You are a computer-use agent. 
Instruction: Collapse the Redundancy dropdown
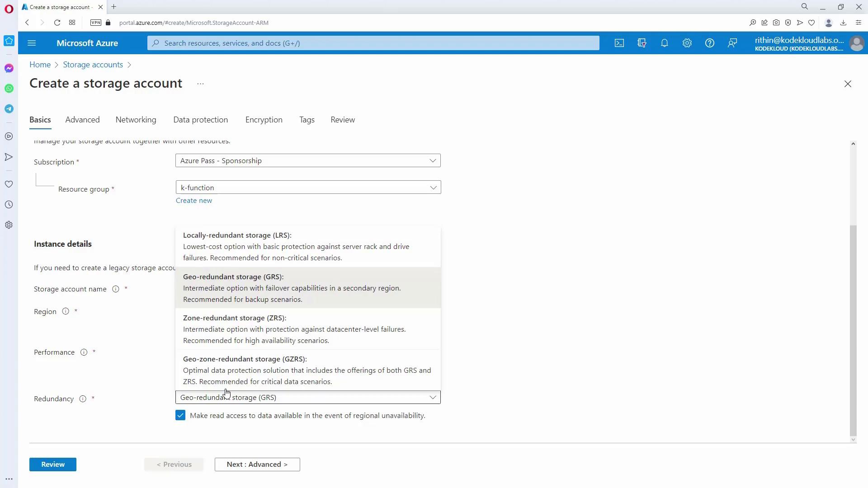pyautogui.click(x=432, y=397)
